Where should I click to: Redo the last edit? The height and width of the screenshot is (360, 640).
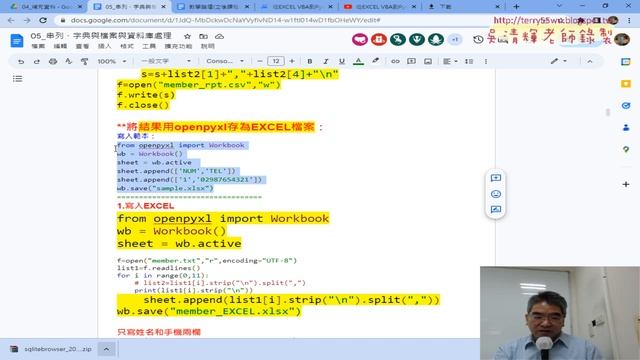37,61
